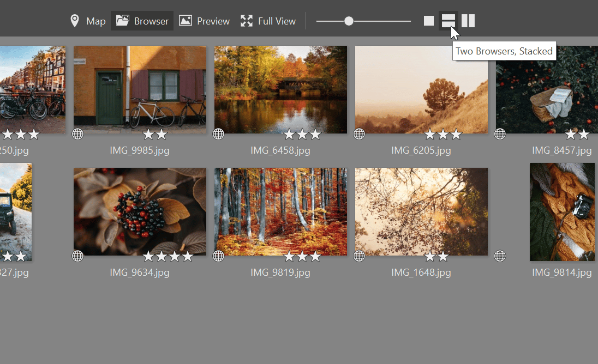Click the file name IMG_9985.jpg
The image size is (598, 364).
tap(140, 150)
